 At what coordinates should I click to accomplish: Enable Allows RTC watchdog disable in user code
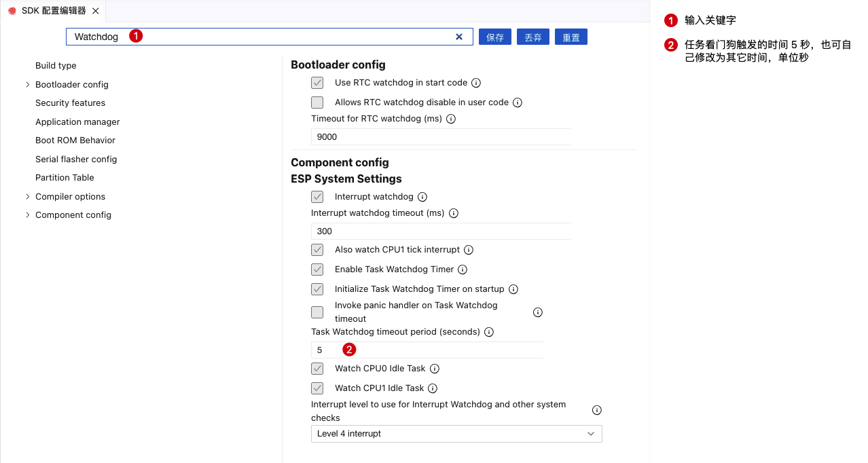[x=317, y=103]
